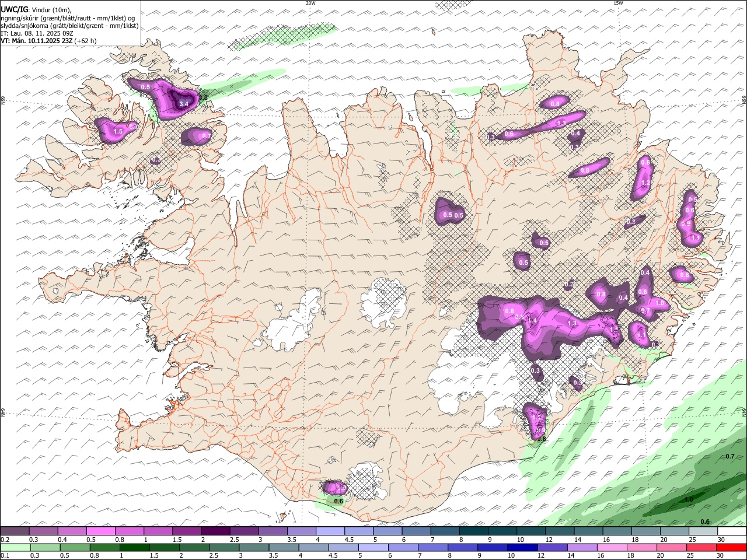Click the '3.4' snowfall peak value

click(x=184, y=104)
